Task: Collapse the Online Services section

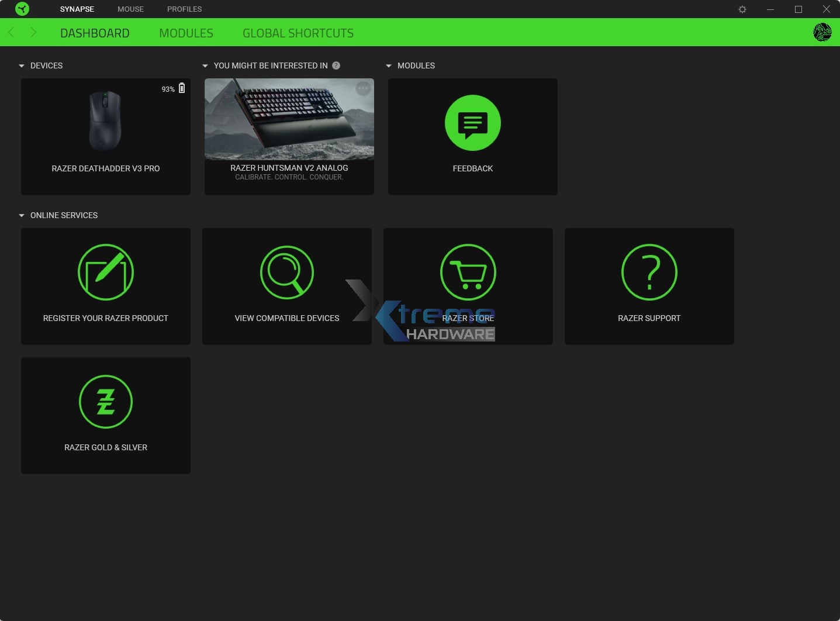Action: (x=22, y=216)
